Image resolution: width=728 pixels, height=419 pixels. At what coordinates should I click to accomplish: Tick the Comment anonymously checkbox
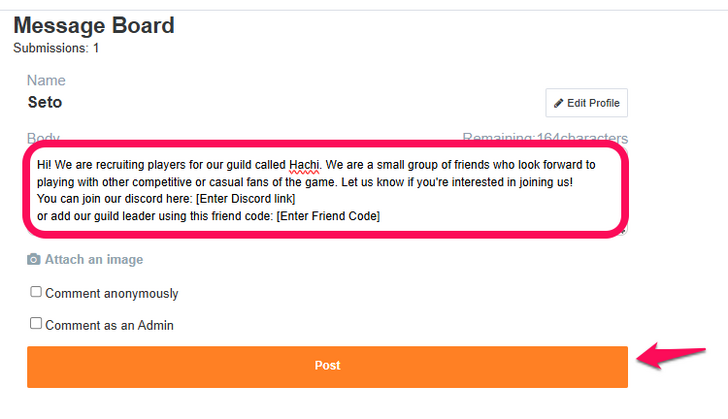pyautogui.click(x=36, y=293)
